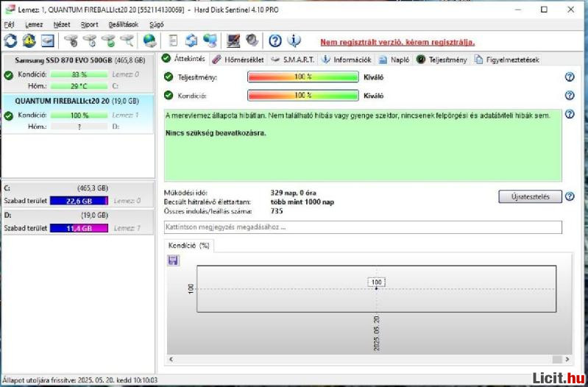Image resolution: width=588 pixels, height=387 pixels.
Task: Click the D: free space 11,4 GB bar
Action: (x=79, y=228)
